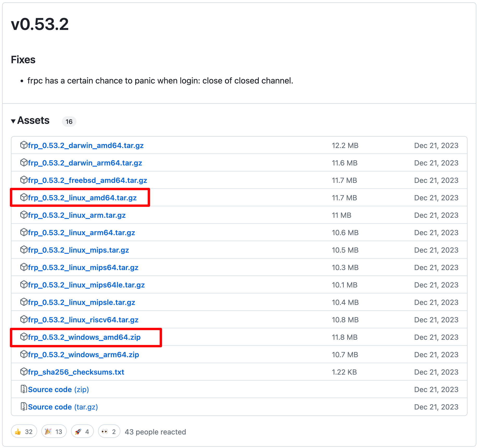Click package icon beside frp_0.53.2_darwin_amd64.tar.gz
Image resolution: width=480 pixels, height=448 pixels.
[x=24, y=145]
